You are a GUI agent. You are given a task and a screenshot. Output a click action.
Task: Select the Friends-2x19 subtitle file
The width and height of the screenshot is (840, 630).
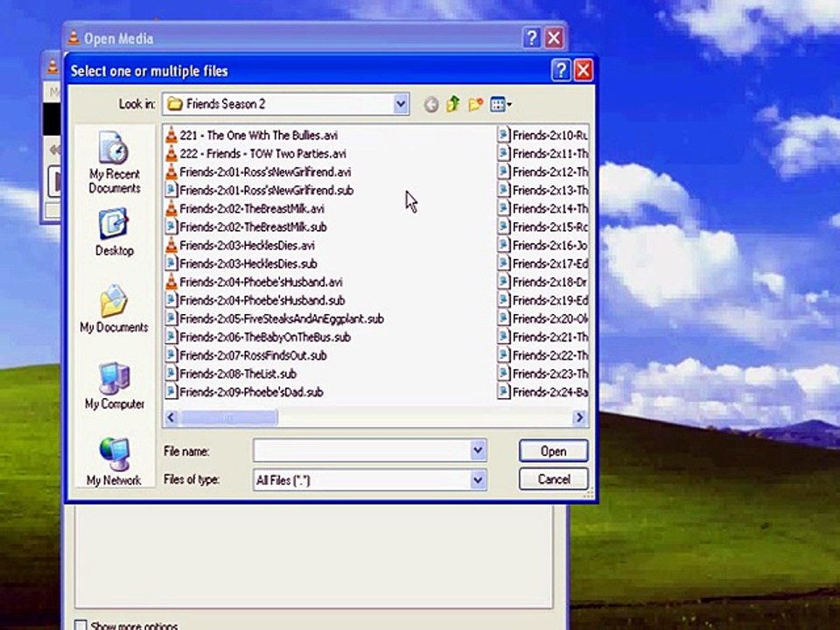542,300
